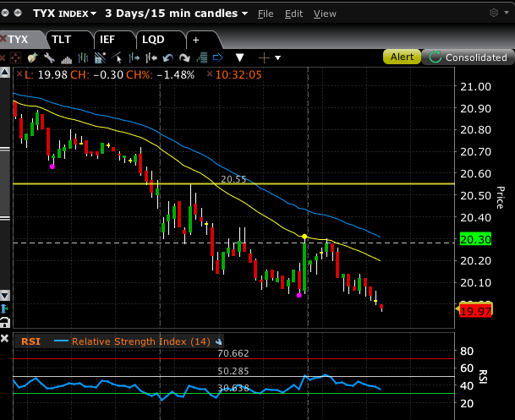Image resolution: width=515 pixels, height=420 pixels.
Task: Click the green and teal bars toolbar icon
Action: (x=202, y=57)
